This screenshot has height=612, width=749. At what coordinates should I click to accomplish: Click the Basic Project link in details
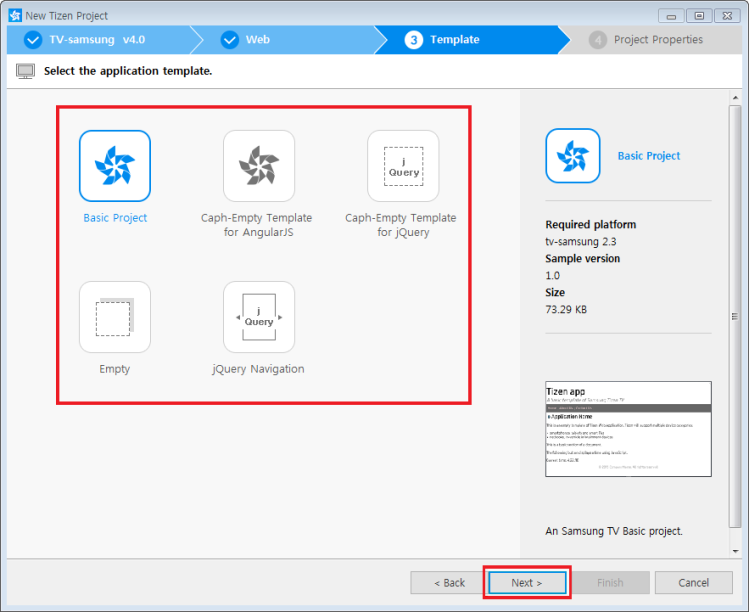pos(649,156)
